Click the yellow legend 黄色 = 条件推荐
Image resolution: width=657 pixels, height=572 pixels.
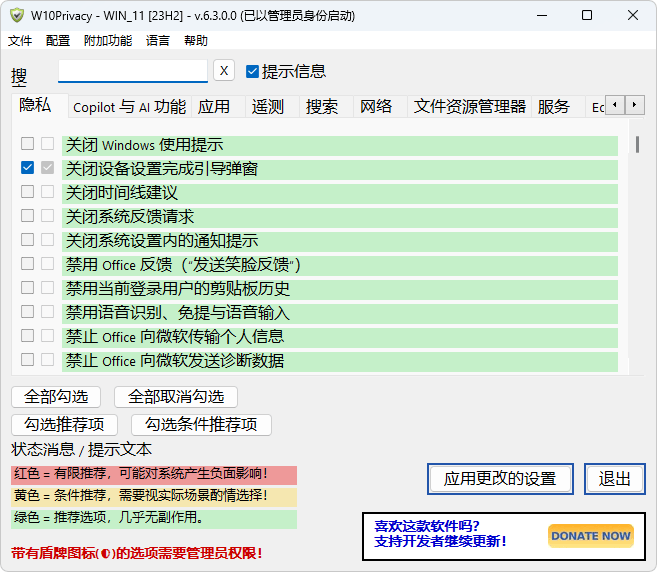coord(154,497)
